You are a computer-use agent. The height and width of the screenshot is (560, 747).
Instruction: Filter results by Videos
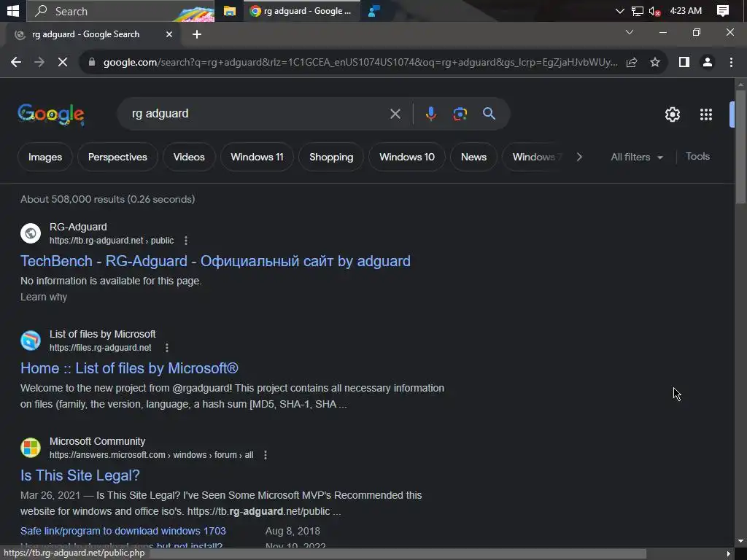pyautogui.click(x=189, y=157)
